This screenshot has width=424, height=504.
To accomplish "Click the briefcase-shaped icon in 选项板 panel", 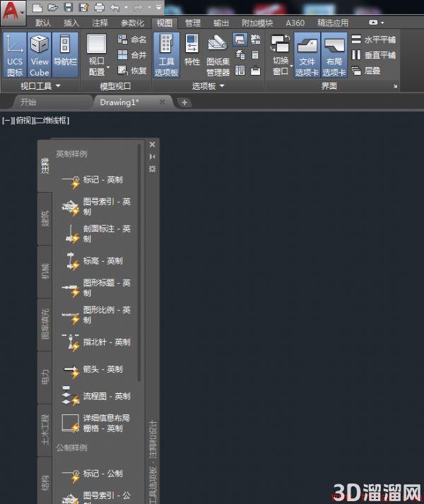I will (x=255, y=71).
